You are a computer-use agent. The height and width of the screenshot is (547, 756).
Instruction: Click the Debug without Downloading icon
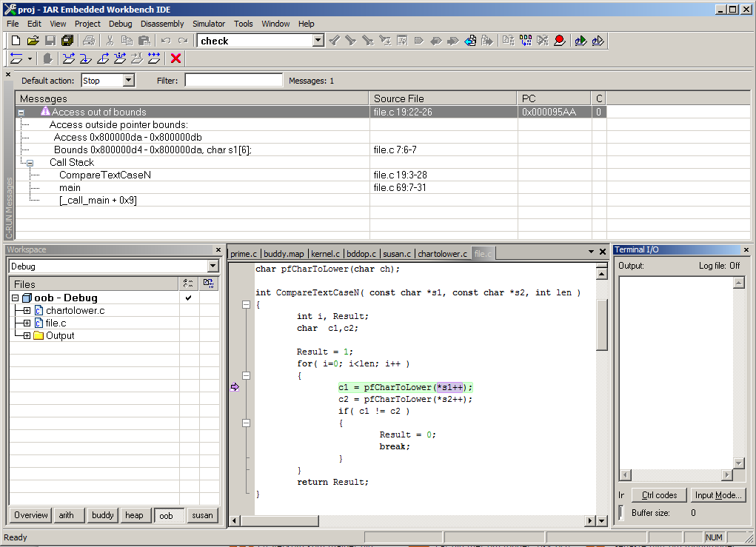pyautogui.click(x=598, y=41)
